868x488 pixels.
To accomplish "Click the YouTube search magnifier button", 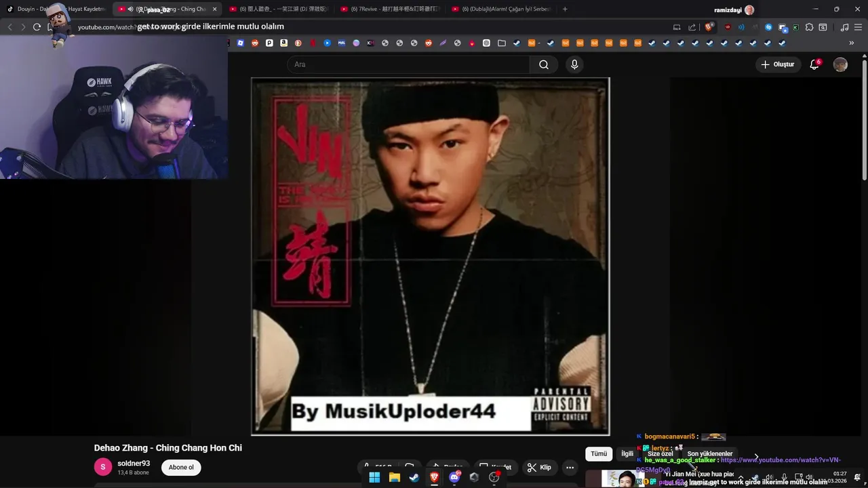I will (x=544, y=64).
